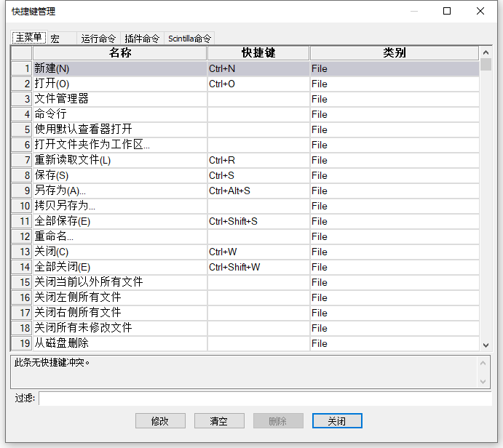
Task: Open the Scintilla命令 tab
Action: coord(189,39)
